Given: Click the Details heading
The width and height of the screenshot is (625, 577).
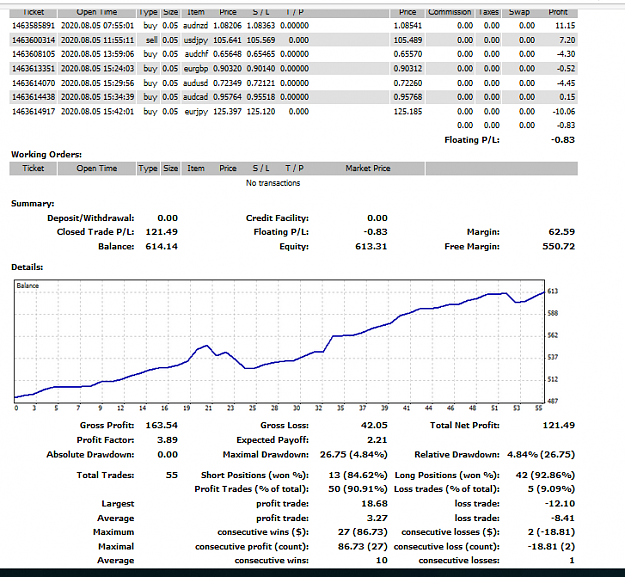Looking at the screenshot, I should pos(27,267).
